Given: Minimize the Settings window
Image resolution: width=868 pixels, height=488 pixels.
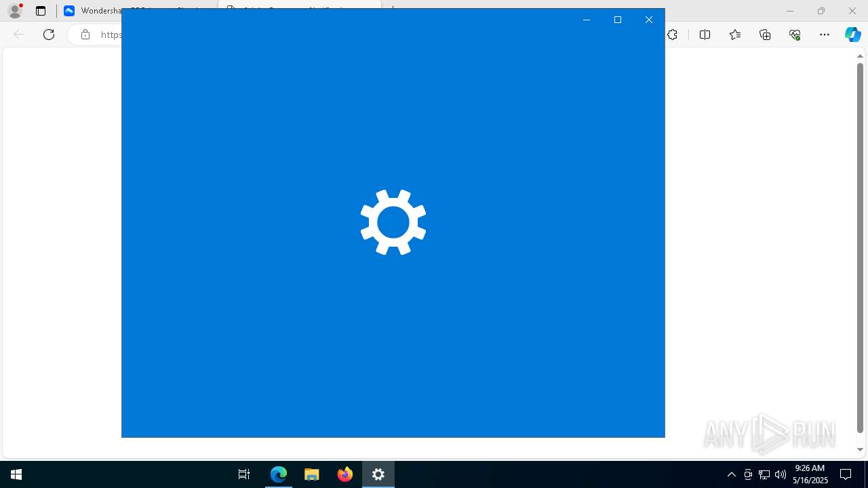Looking at the screenshot, I should coord(587,20).
